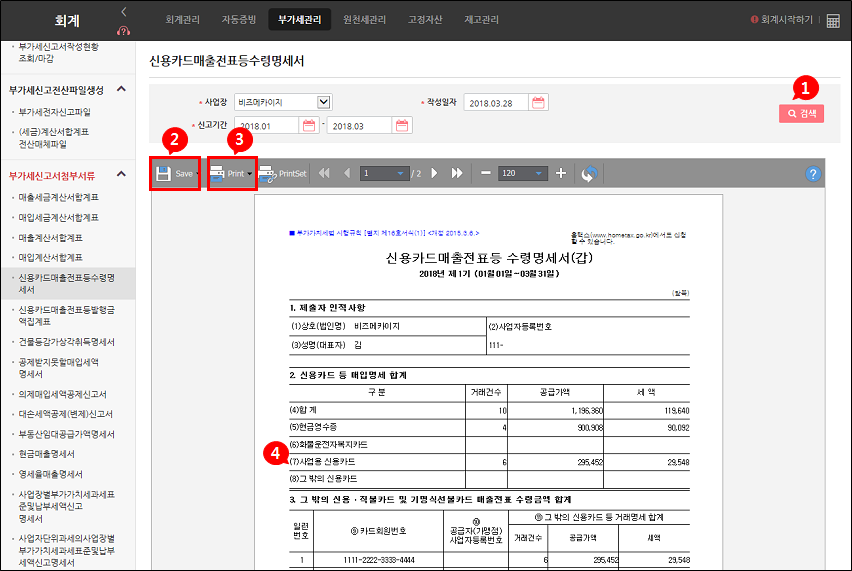This screenshot has height=571, width=852.
Task: Open 의제매입세액공제신고서
Action: tap(62, 394)
